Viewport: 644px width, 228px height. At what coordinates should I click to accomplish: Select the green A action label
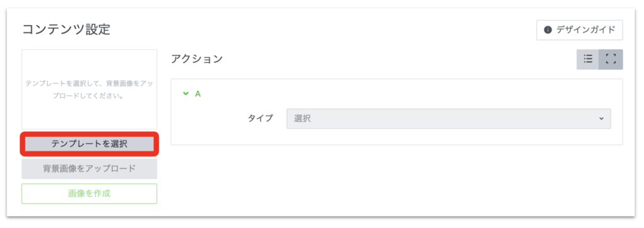[197, 94]
